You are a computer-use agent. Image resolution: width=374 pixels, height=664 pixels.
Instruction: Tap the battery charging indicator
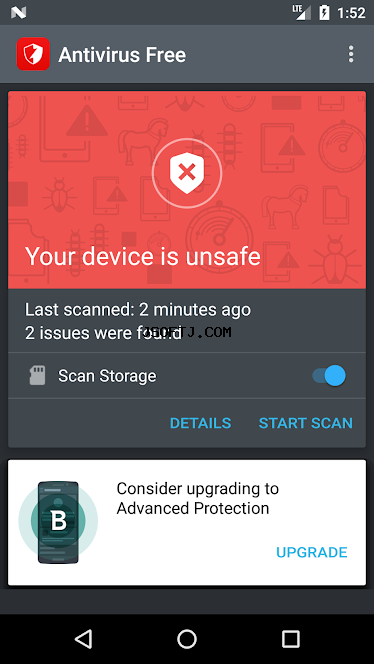point(324,13)
